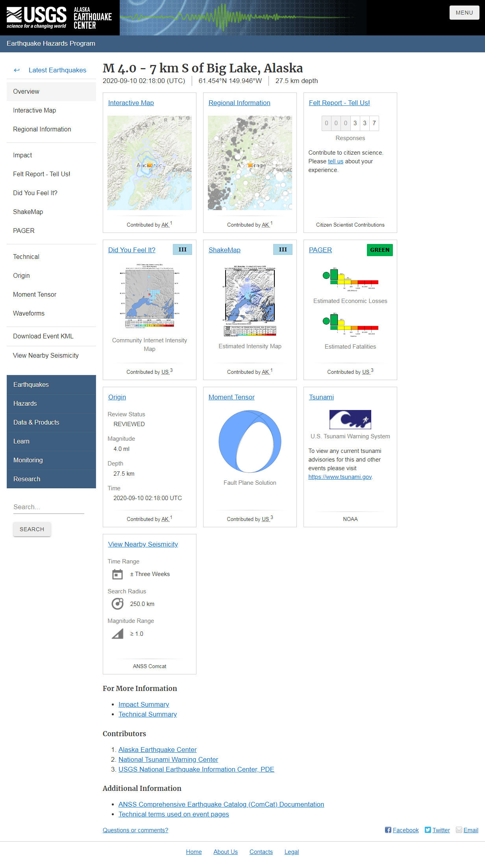
Task: Expand the Data & Products section
Action: click(x=51, y=422)
